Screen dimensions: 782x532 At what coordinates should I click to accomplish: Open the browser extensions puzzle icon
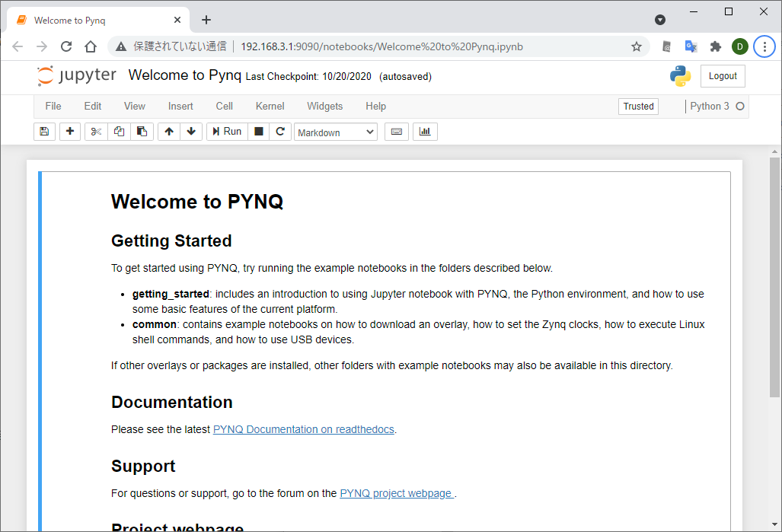[716, 47]
